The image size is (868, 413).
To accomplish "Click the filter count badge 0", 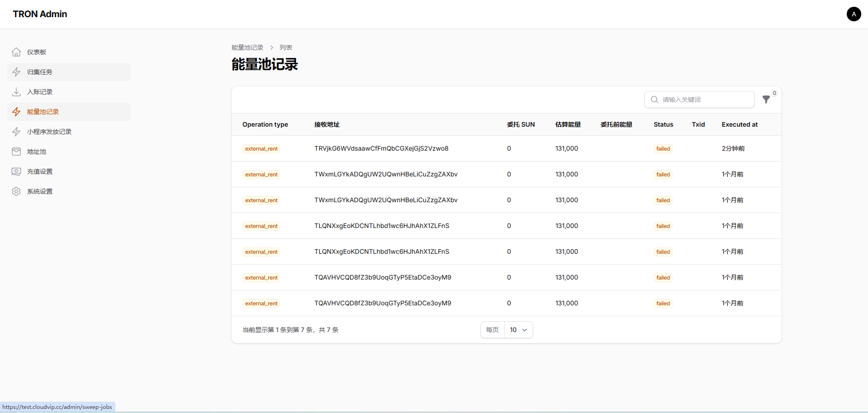I will coord(774,93).
